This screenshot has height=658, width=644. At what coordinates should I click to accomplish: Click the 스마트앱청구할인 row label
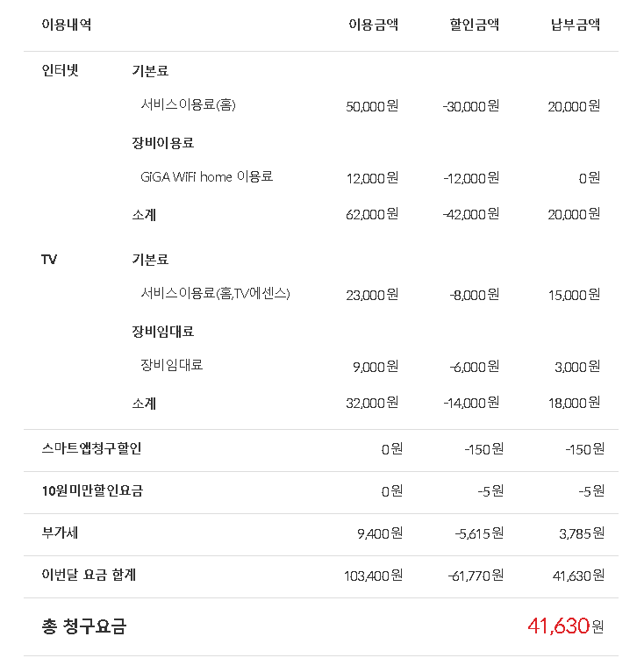pyautogui.click(x=91, y=448)
